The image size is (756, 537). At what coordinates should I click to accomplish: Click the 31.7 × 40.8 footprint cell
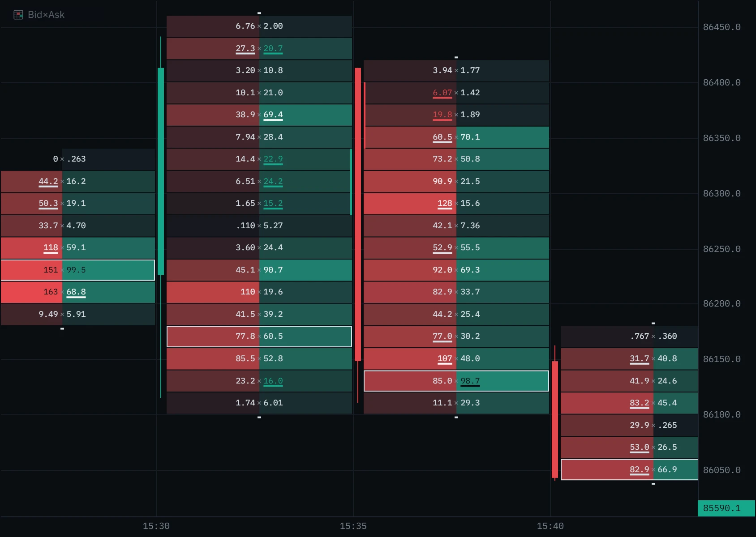pyautogui.click(x=629, y=359)
